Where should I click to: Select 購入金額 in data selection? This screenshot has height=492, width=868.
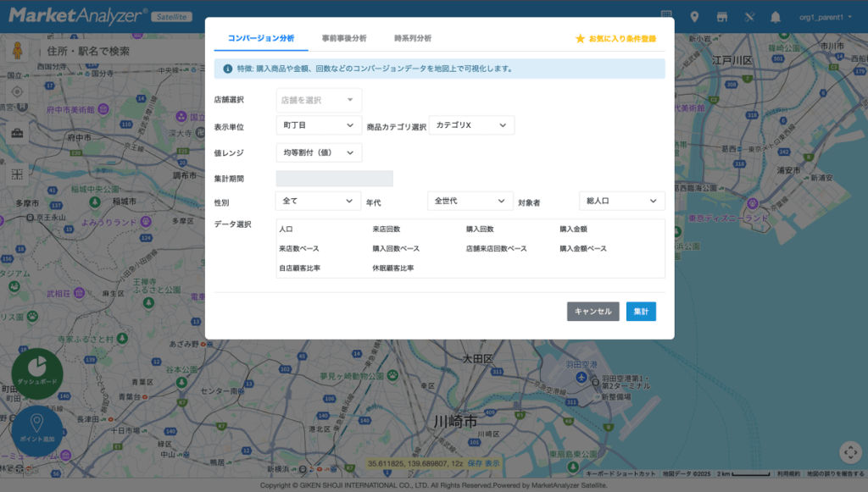point(574,229)
